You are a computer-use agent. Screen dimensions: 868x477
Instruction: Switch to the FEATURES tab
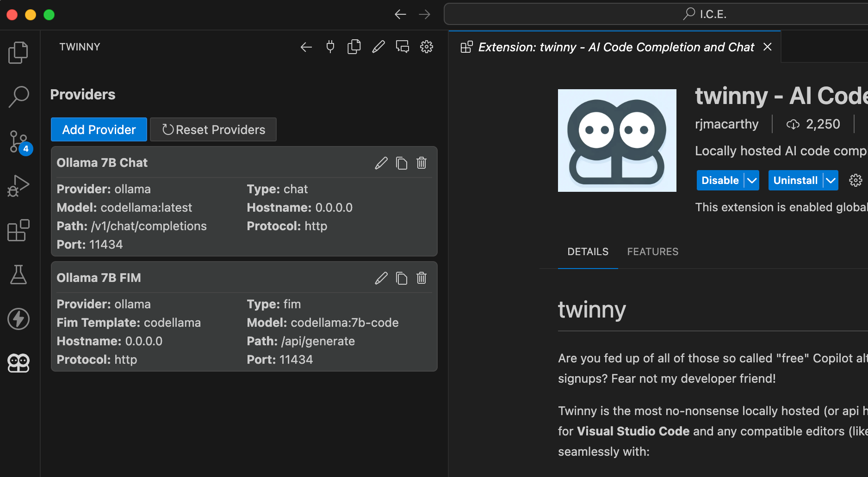pyautogui.click(x=653, y=252)
